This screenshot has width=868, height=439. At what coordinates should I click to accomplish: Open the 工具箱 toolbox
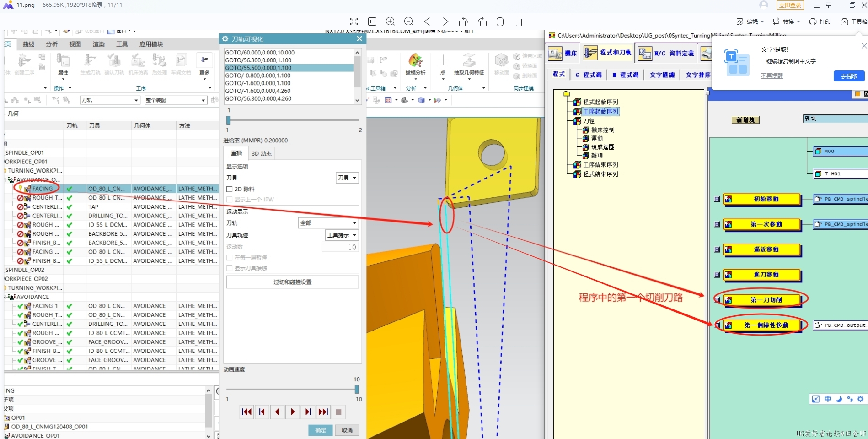point(854,22)
